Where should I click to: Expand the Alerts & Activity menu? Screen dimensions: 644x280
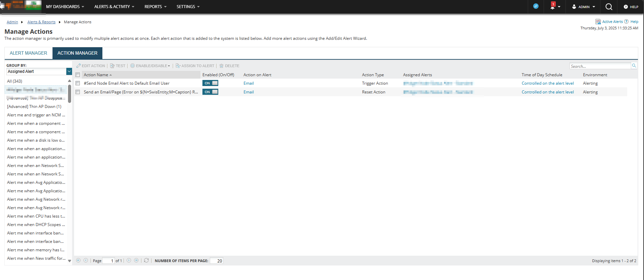coord(114,7)
